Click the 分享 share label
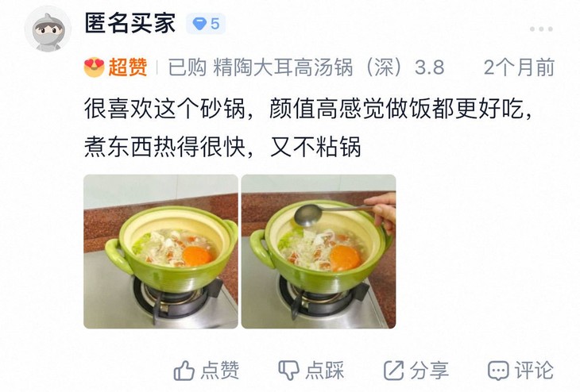580x392 pixels. click(429, 371)
